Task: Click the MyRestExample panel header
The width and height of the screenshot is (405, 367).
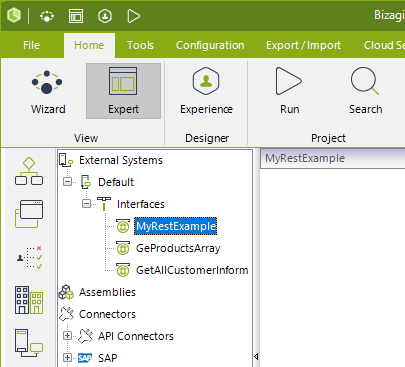Action: (333, 158)
